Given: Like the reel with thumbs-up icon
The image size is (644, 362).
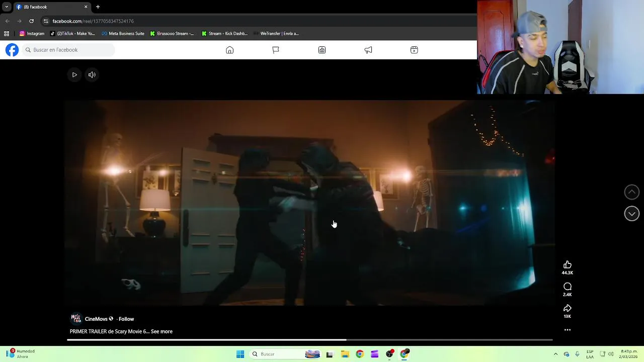Looking at the screenshot, I should [x=568, y=264].
